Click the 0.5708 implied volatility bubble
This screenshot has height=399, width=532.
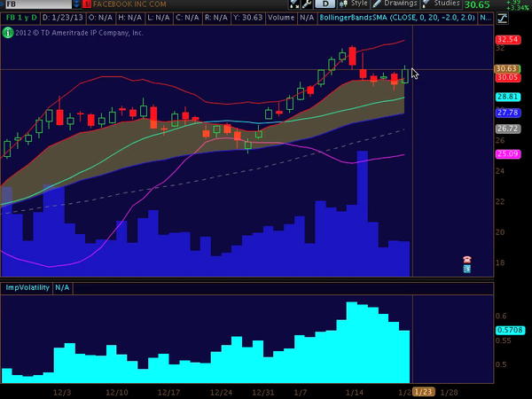510,330
